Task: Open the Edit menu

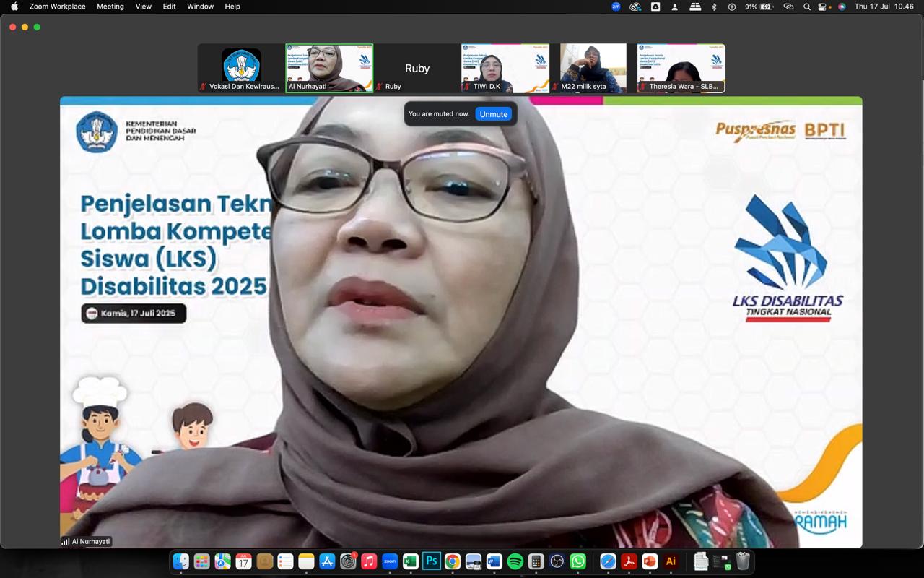Action: click(x=169, y=7)
